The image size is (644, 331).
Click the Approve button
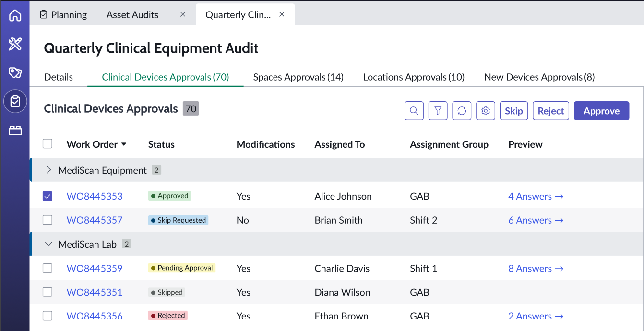pyautogui.click(x=601, y=111)
